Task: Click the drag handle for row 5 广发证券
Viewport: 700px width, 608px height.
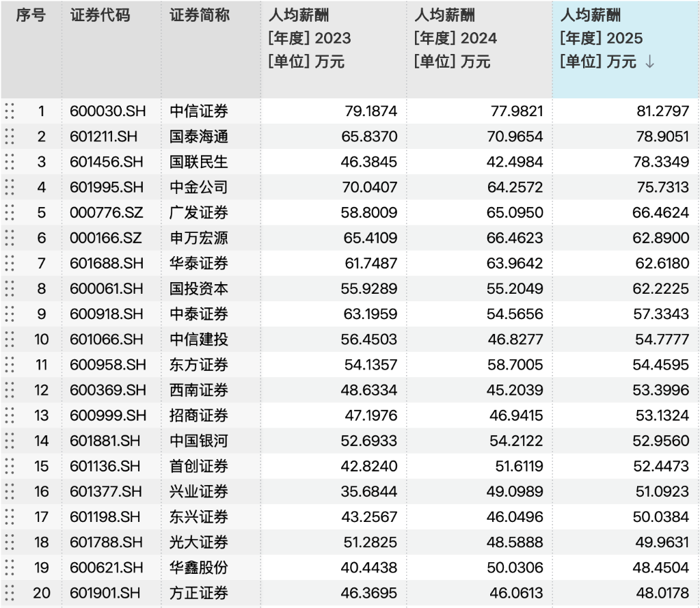Action: click(x=10, y=212)
